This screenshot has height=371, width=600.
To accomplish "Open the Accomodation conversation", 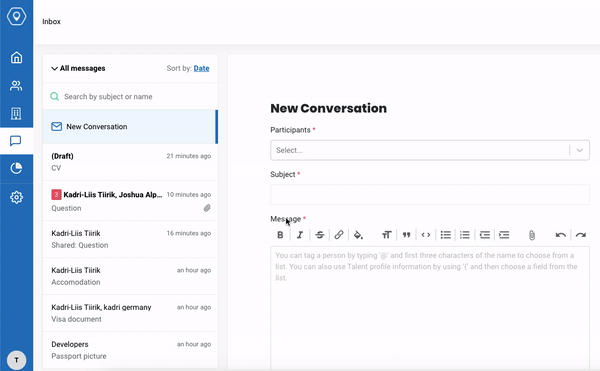I will pos(130,276).
